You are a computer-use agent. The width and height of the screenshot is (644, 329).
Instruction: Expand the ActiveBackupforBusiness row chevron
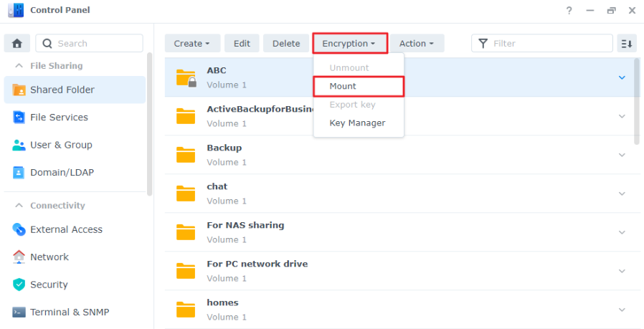click(x=622, y=116)
